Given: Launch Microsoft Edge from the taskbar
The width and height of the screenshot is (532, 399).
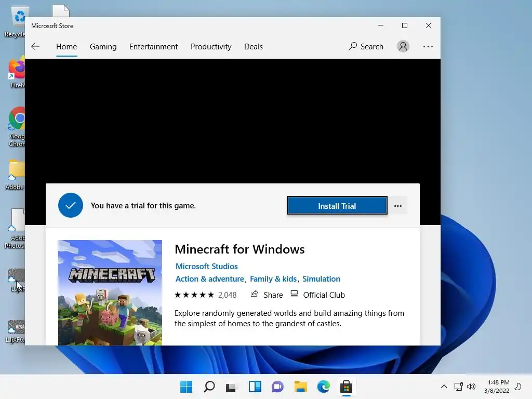Looking at the screenshot, I should click(323, 387).
